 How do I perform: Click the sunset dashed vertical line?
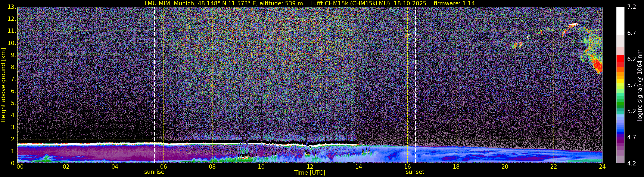click(x=415, y=85)
